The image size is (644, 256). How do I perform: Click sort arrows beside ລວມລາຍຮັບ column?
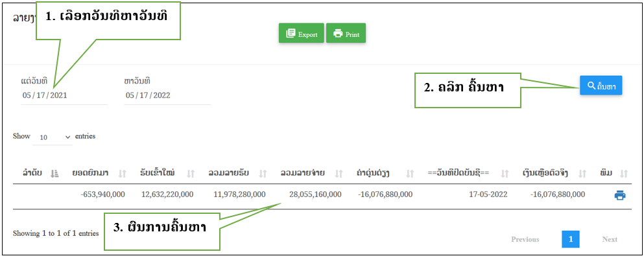[x=263, y=174]
